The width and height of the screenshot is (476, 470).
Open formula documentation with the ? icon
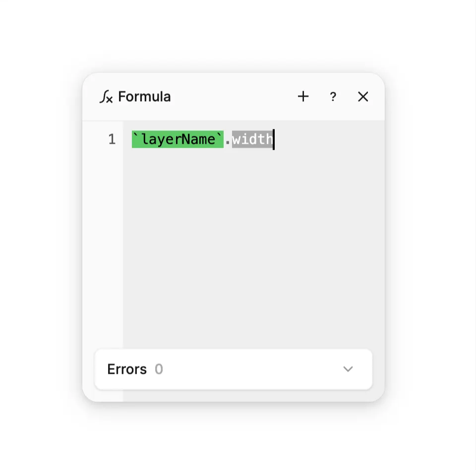tap(333, 97)
